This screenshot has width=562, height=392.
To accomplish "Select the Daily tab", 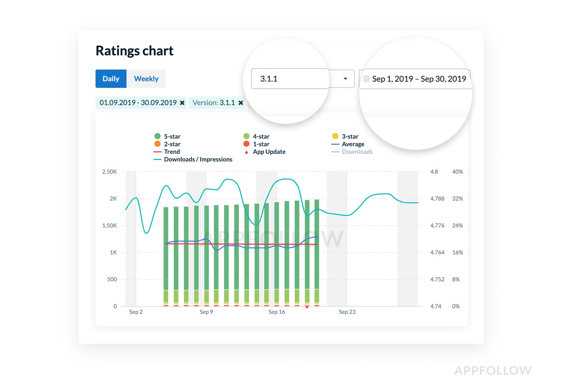I will pyautogui.click(x=111, y=79).
